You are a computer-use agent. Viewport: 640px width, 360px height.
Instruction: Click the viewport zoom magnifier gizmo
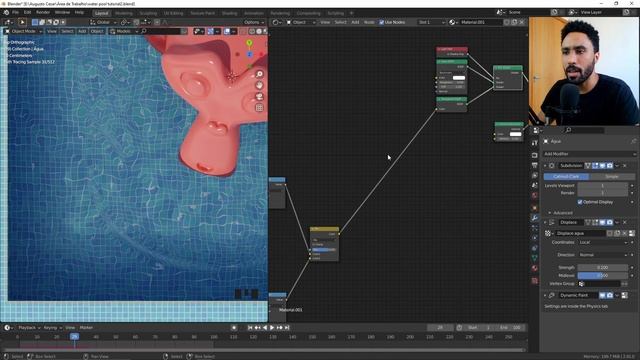point(259,74)
